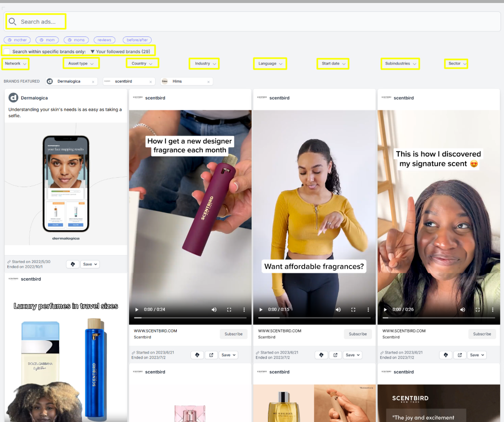Choose the 'reviews' suggestion chip
The image size is (504, 422).
pos(104,40)
